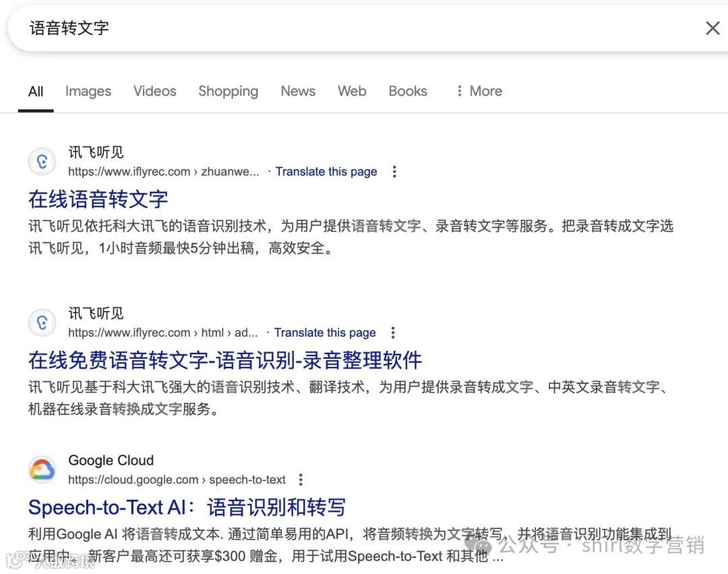
Task: Open the Web tab
Action: tap(352, 91)
